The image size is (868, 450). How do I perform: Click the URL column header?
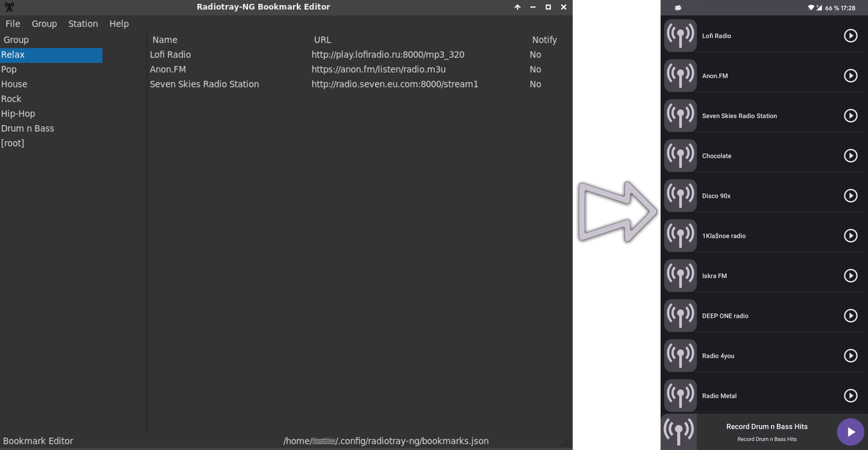pyautogui.click(x=322, y=40)
